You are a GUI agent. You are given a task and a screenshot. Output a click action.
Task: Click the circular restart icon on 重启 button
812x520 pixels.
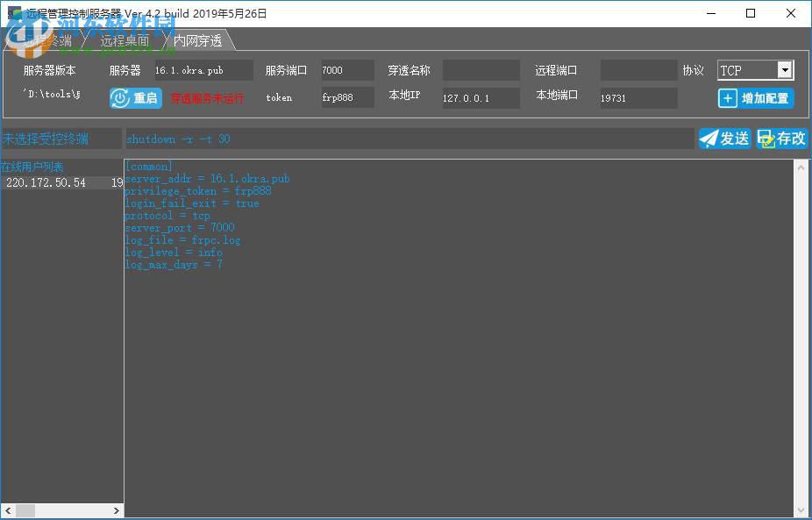[122, 98]
